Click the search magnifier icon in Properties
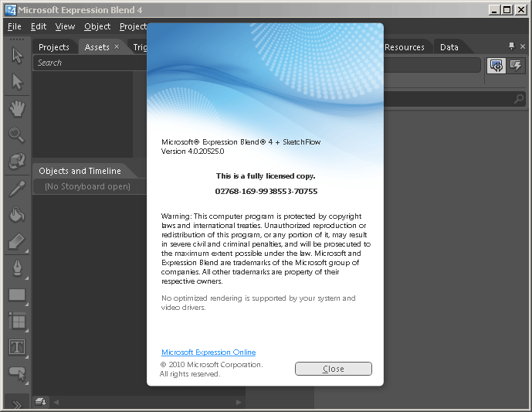The width and height of the screenshot is (532, 412). [518, 99]
